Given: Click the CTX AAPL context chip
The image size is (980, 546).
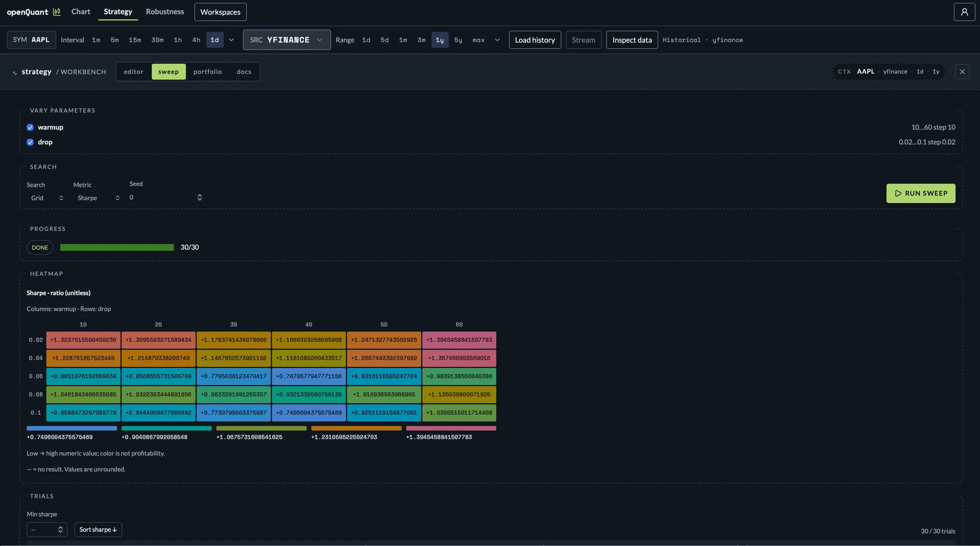Looking at the screenshot, I should pos(889,72).
